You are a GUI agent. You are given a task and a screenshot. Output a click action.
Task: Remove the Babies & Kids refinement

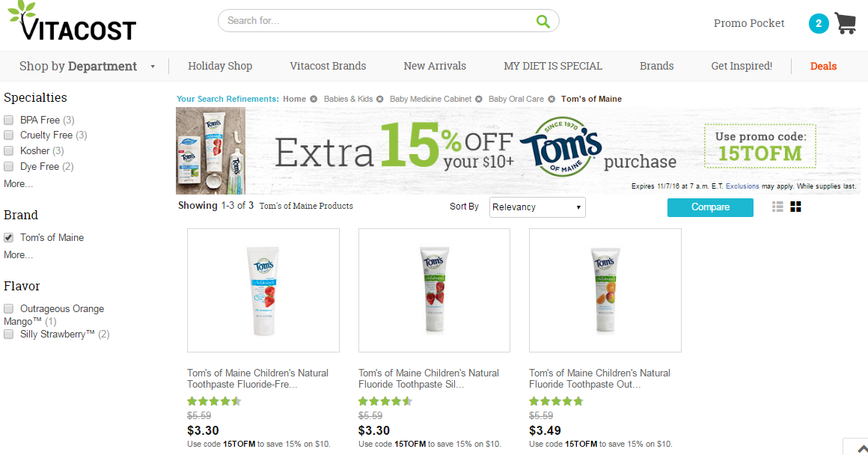point(380,99)
